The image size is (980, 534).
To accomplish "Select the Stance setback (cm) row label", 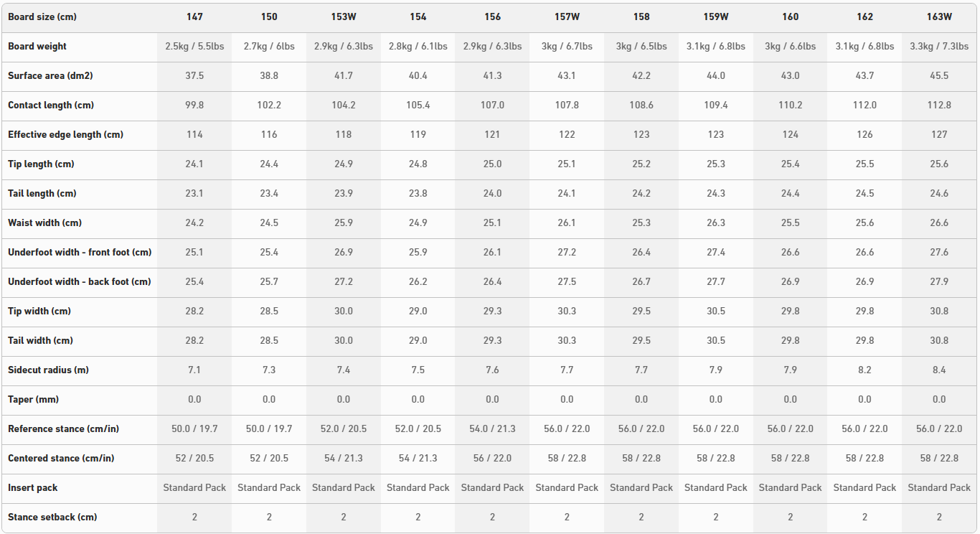I will 52,517.
